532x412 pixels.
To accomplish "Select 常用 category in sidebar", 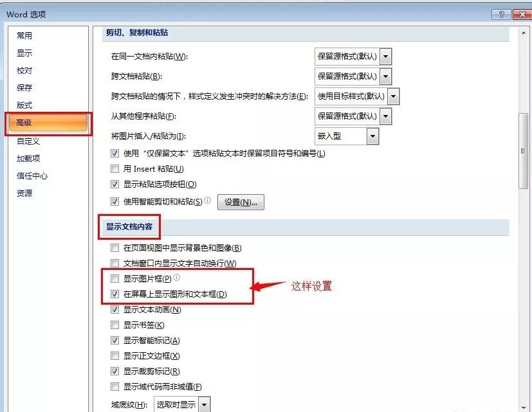I will (24, 35).
